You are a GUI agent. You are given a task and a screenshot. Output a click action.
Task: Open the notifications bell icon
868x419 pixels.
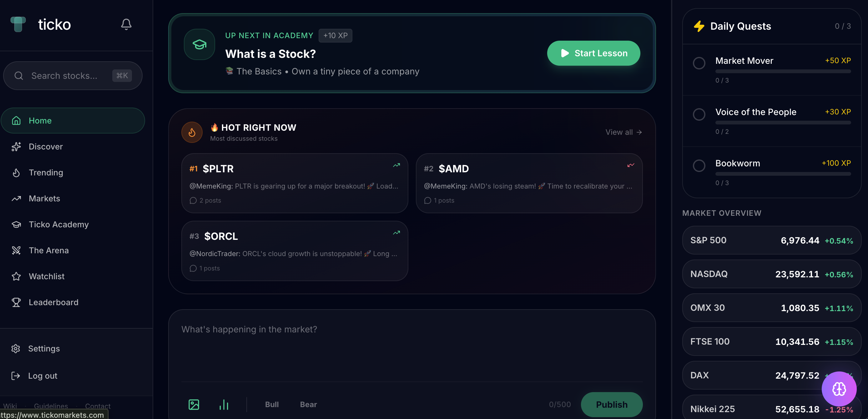pyautogui.click(x=126, y=24)
